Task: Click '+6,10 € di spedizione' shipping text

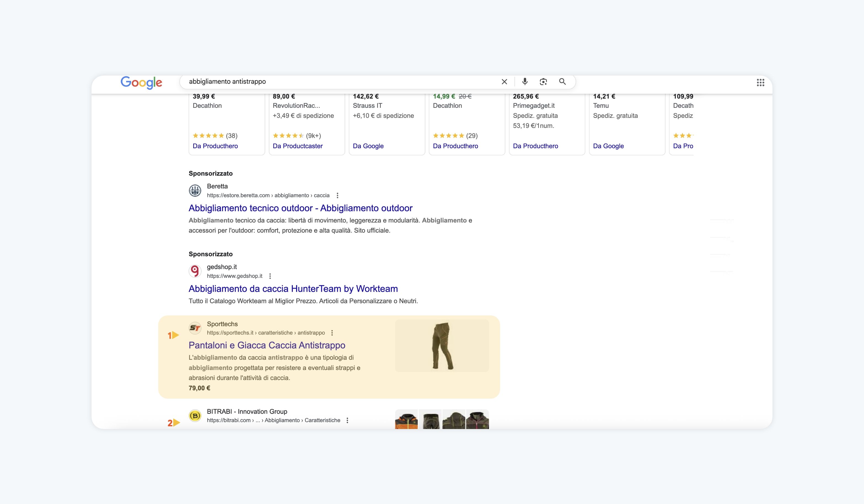Action: [383, 116]
